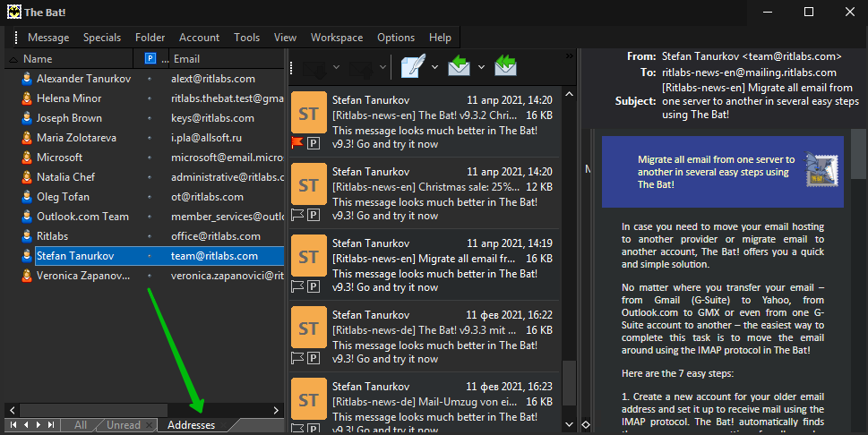Open dropdown next to get new mail icon
This screenshot has height=435, width=868.
pyautogui.click(x=336, y=67)
